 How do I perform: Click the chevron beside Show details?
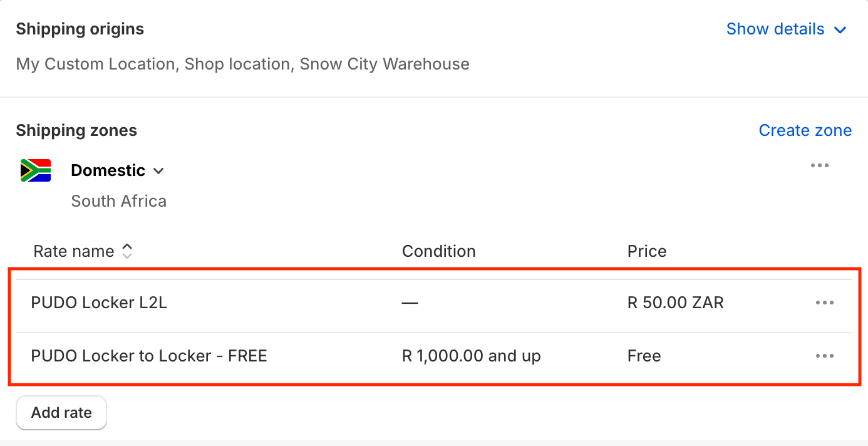(x=840, y=29)
